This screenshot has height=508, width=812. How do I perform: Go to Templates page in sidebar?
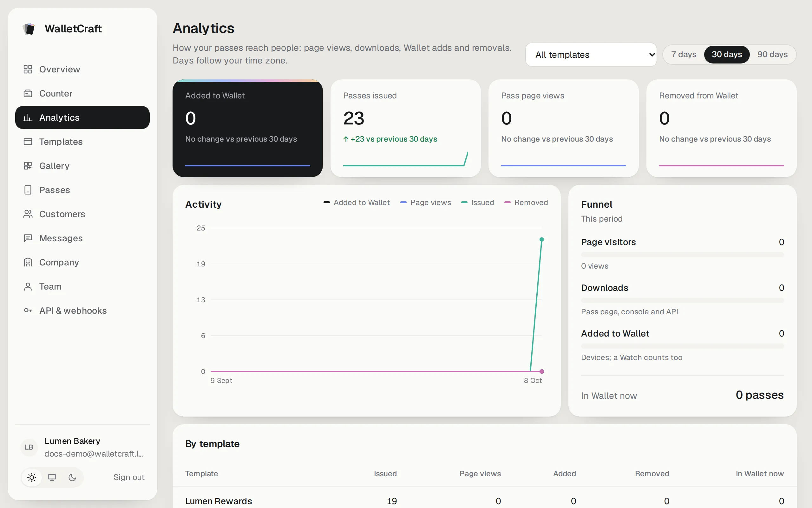pos(82,142)
